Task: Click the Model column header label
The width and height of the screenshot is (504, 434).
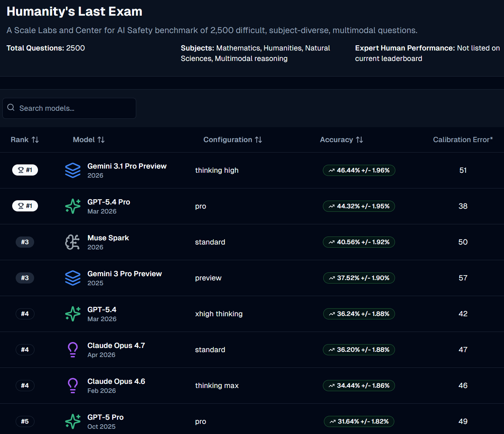Action: click(x=84, y=140)
